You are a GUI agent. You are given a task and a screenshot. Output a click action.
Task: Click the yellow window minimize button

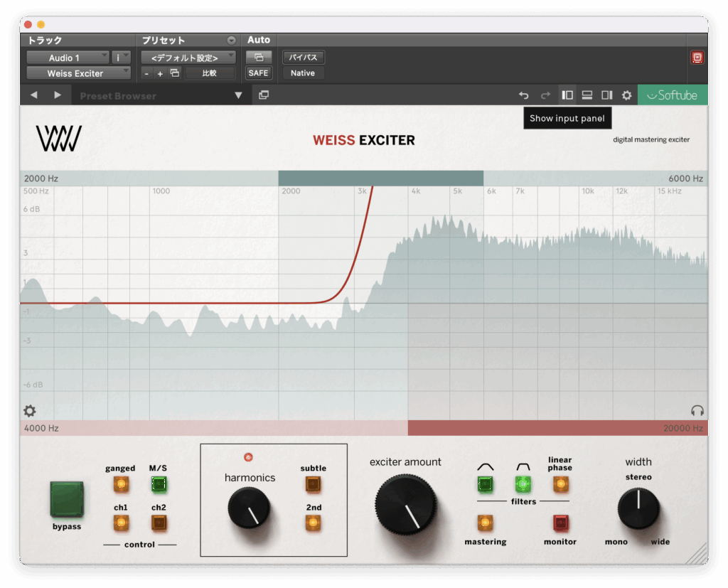click(41, 25)
